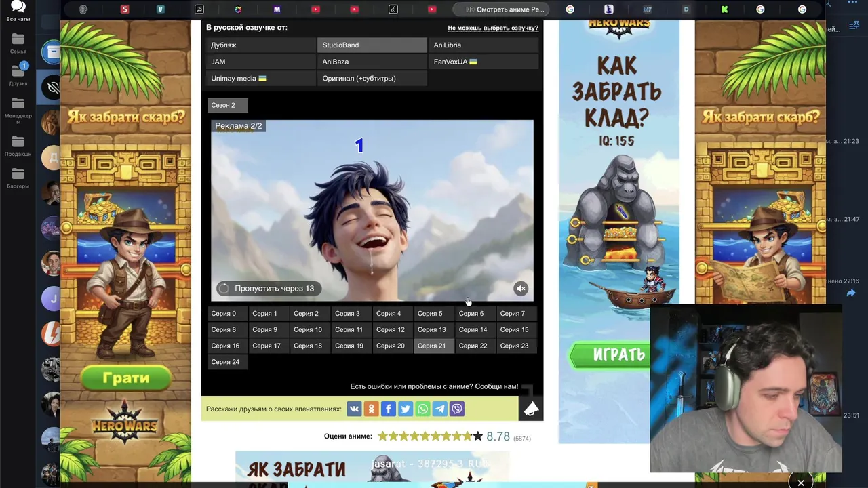Select Unimay media voiceover option

click(261, 78)
